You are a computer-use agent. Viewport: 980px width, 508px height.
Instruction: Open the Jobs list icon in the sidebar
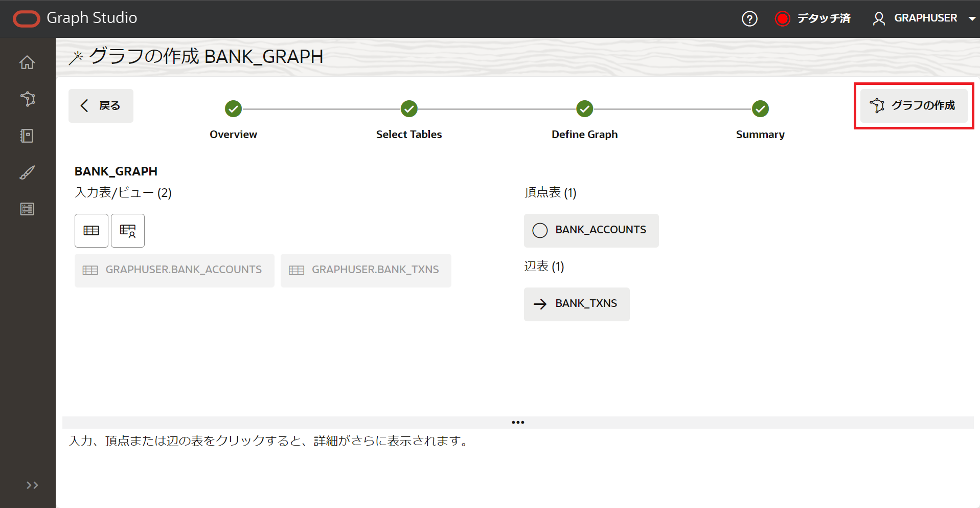[x=27, y=209]
